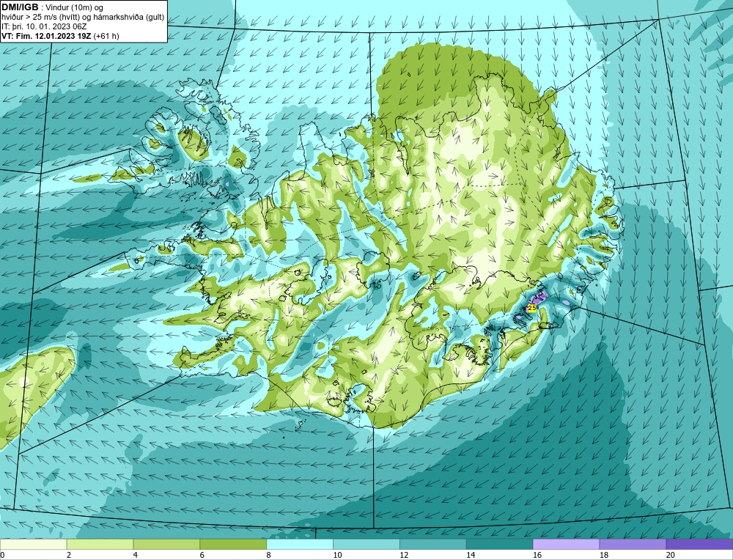Click the 'VT: Fim. 12.01.2023 19Z' line
Screen dimensions: 733x560
[x=60, y=35]
